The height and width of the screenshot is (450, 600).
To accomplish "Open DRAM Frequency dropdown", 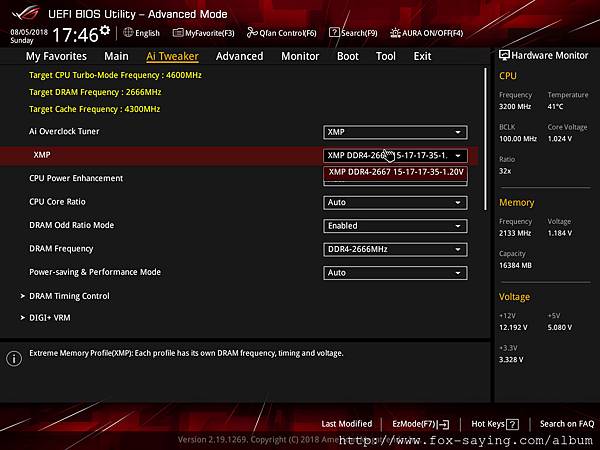I will click(395, 249).
